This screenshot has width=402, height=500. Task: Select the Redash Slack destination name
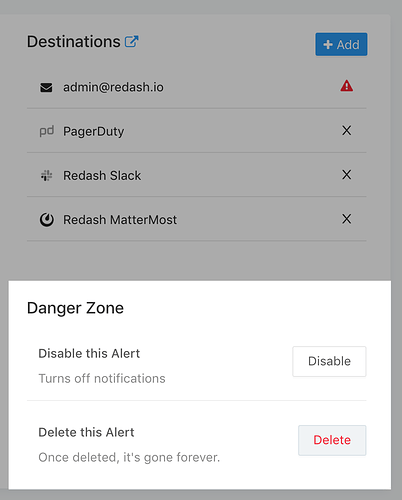[x=102, y=175]
